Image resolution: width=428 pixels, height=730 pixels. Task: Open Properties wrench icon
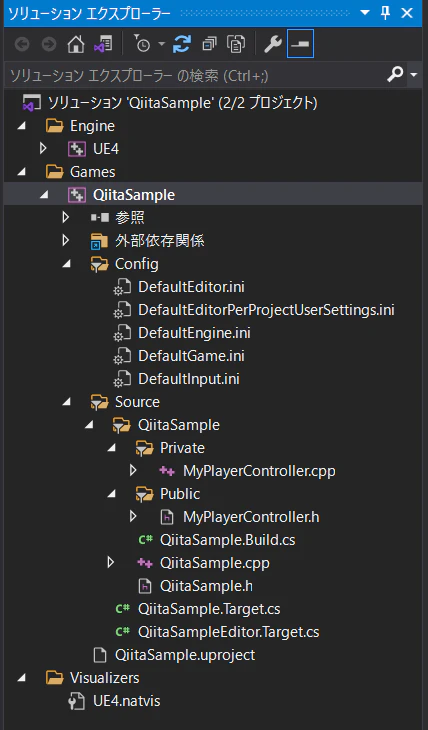pos(273,44)
